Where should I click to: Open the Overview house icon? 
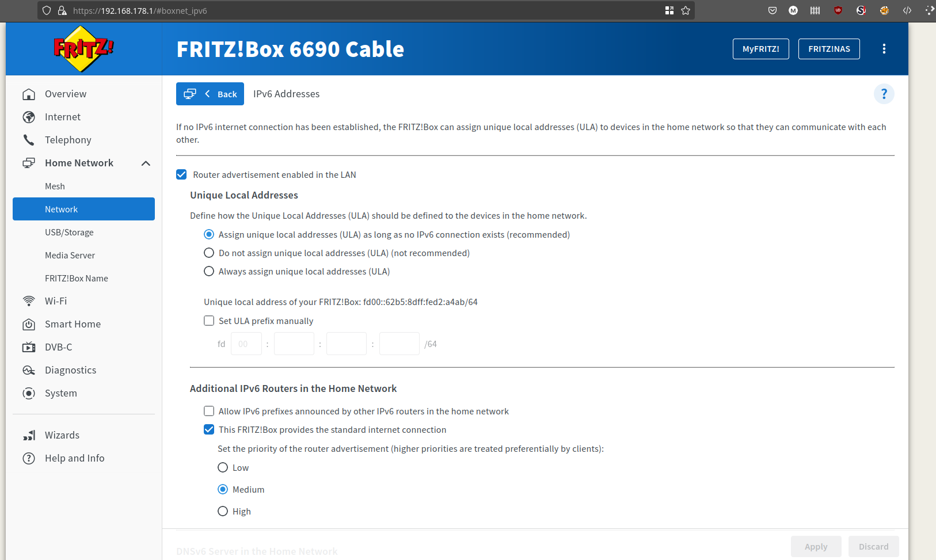[29, 94]
